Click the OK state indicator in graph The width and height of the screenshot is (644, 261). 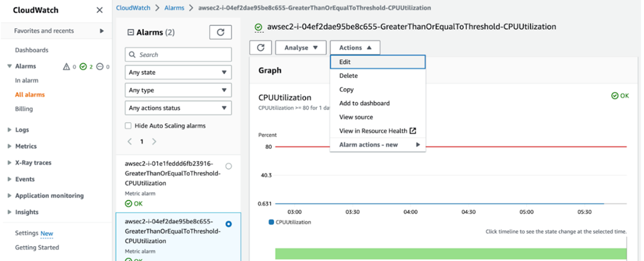[x=620, y=95]
